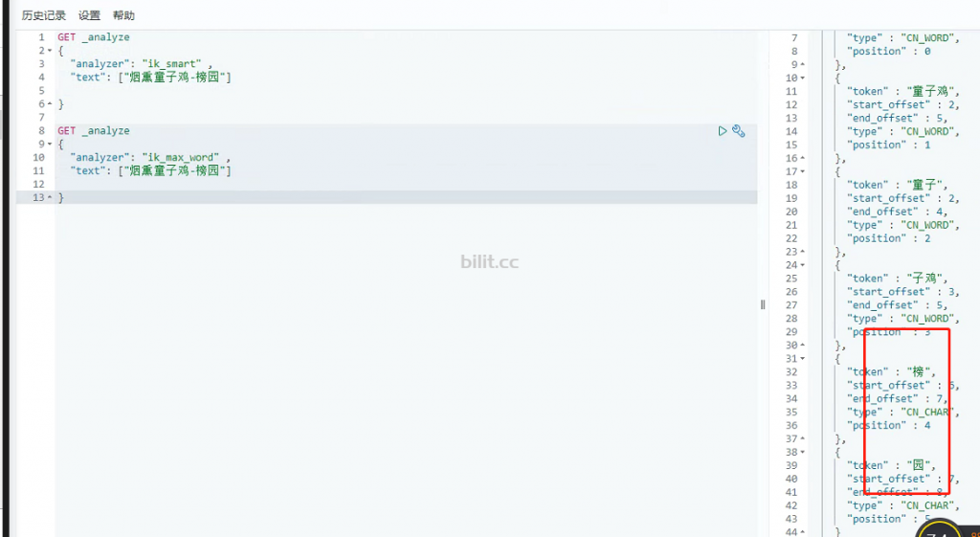This screenshot has width=980, height=537.
Task: Click the first GET _analyze request line
Action: 94,37
